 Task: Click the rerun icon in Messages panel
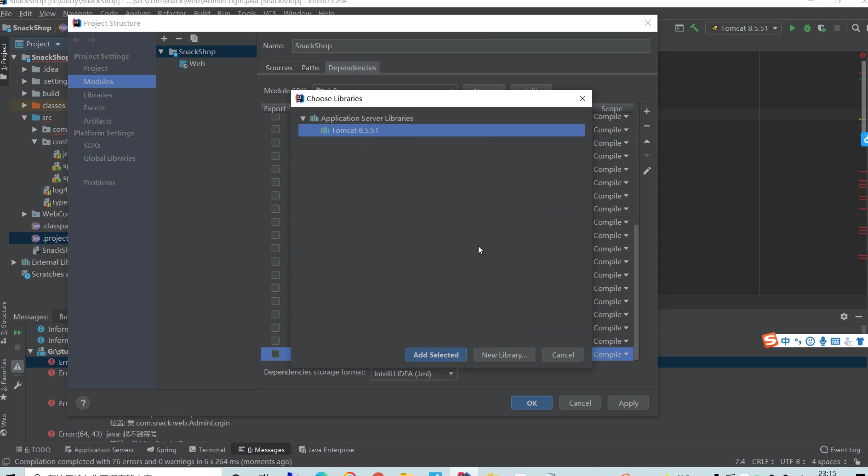click(x=17, y=332)
